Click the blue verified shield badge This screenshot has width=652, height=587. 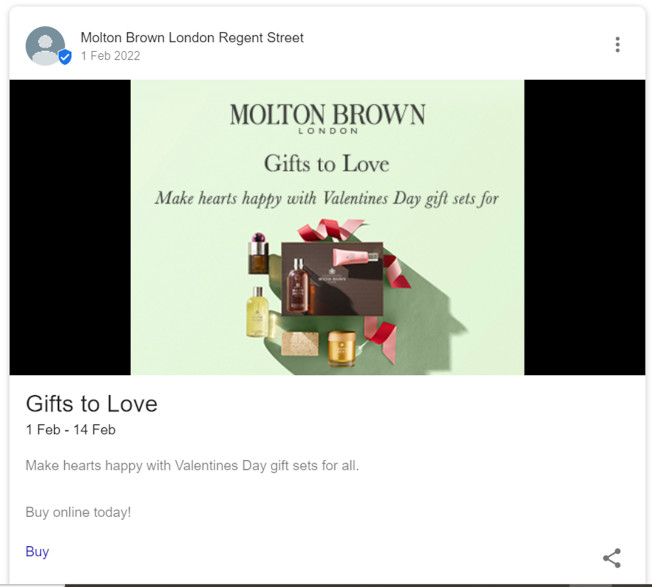coord(64,57)
